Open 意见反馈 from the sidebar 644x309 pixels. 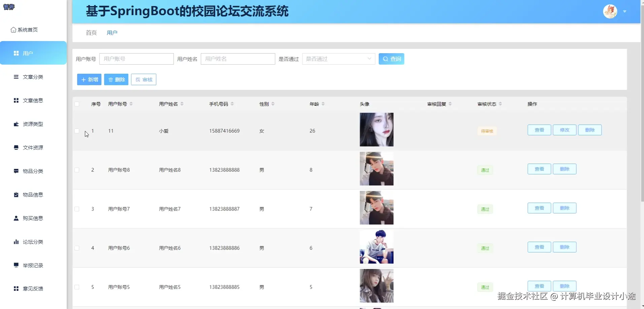point(33,288)
